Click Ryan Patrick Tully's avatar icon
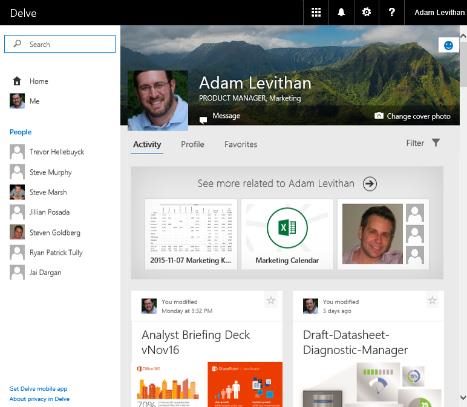Viewport: 467px width, 407px height. [x=17, y=252]
